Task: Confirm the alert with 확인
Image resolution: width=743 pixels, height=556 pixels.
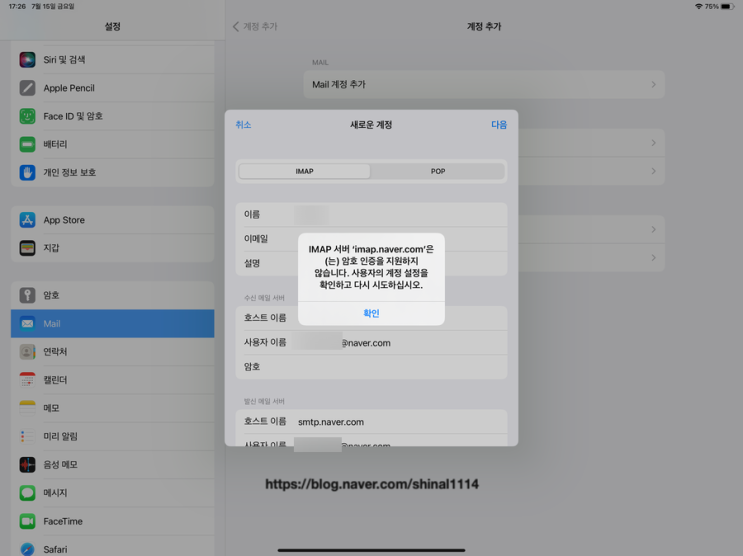Action: [x=371, y=313]
